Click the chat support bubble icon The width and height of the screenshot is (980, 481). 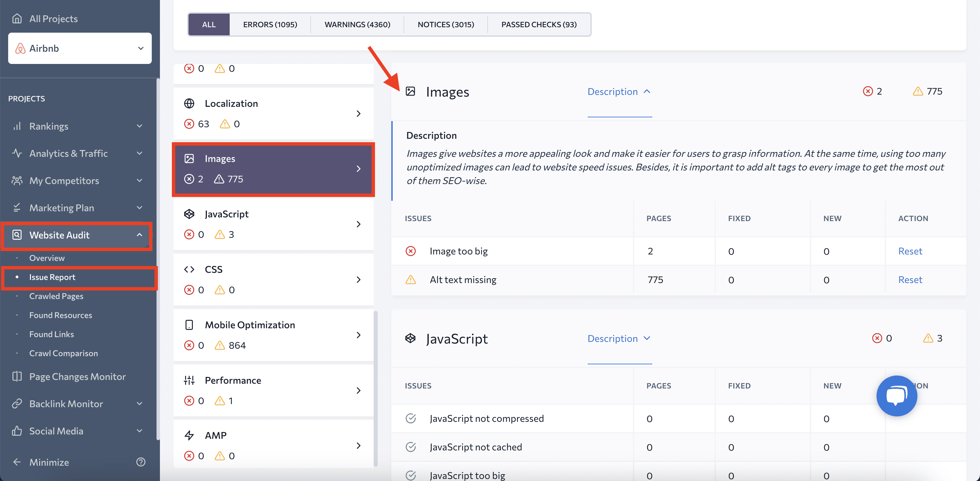[x=896, y=396]
